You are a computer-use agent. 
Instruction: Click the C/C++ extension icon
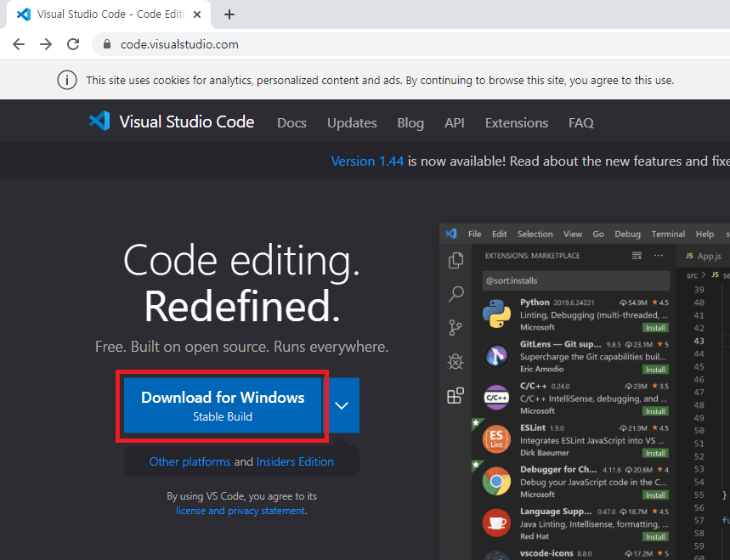(x=497, y=398)
